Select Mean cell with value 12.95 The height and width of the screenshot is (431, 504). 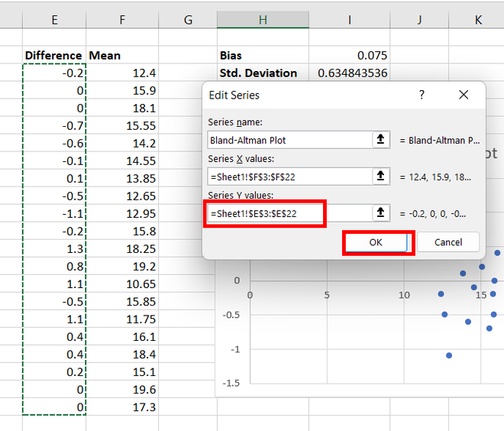122,213
